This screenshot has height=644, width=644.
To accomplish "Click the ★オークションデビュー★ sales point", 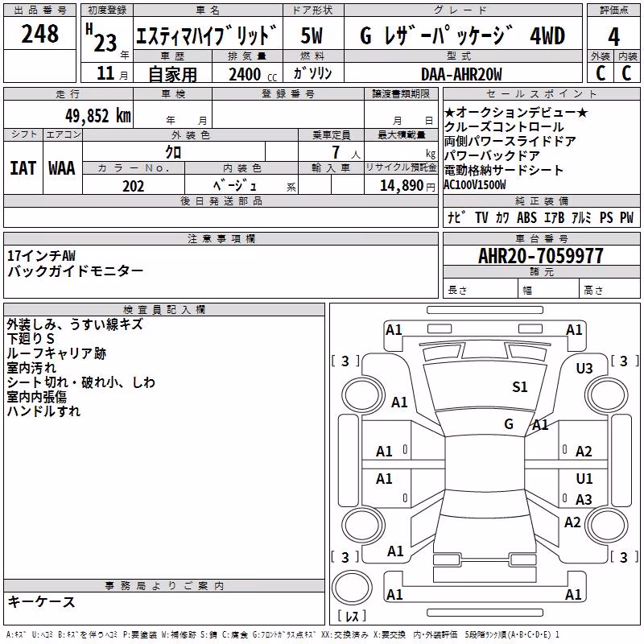I will coord(516,112).
